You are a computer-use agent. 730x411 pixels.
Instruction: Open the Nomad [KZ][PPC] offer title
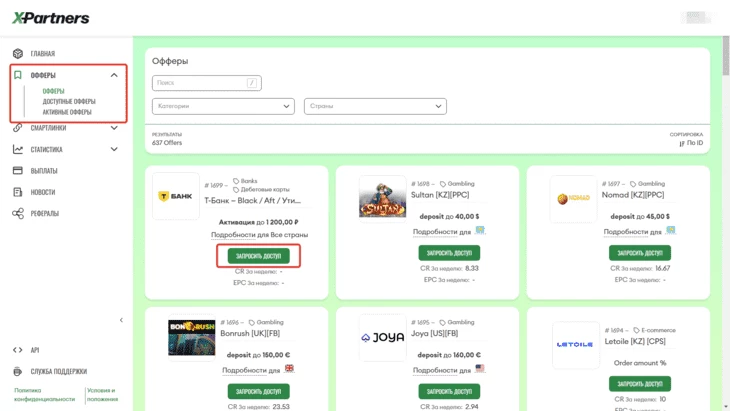pos(633,195)
